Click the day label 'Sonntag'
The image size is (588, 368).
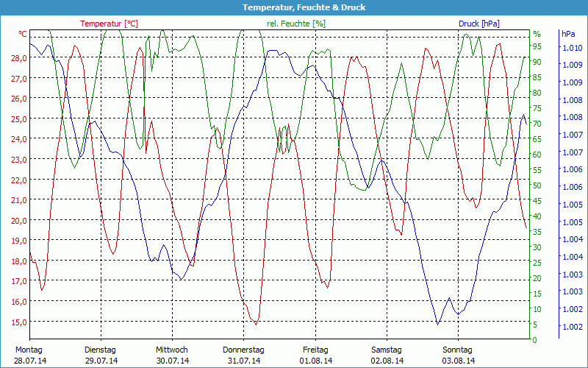tap(457, 350)
